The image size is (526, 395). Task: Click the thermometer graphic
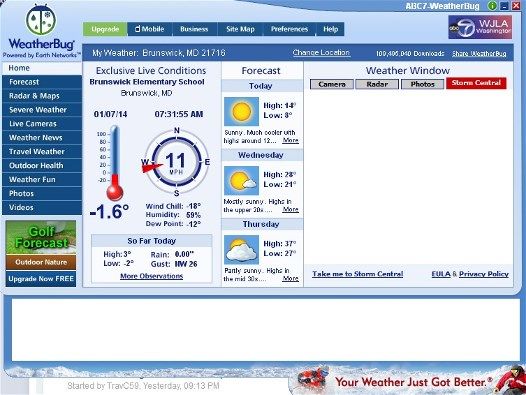pyautogui.click(x=115, y=163)
